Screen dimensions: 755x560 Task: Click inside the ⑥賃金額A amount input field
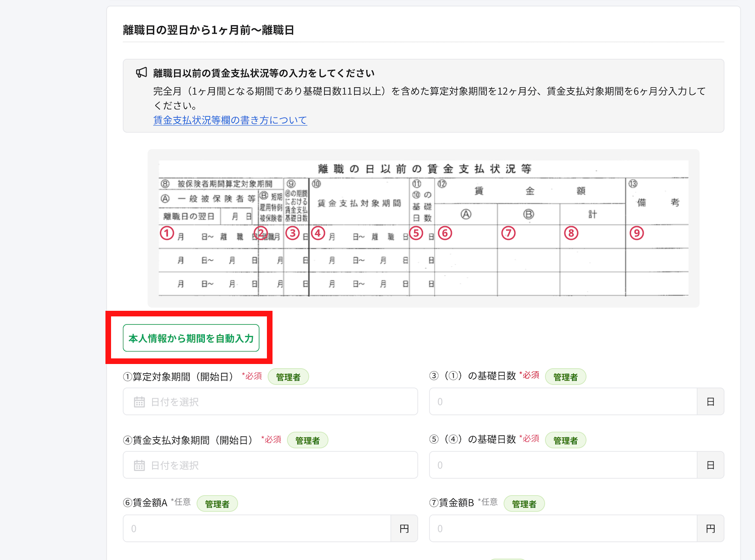click(257, 528)
